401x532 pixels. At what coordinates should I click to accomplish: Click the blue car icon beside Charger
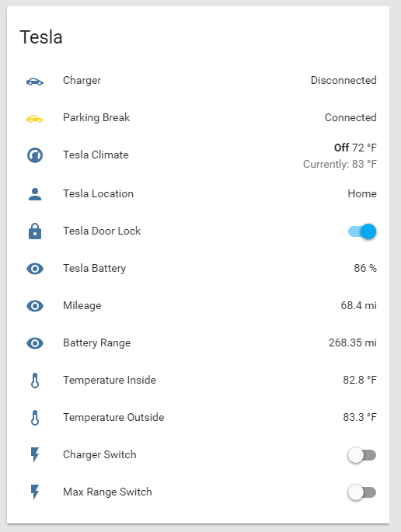point(35,82)
